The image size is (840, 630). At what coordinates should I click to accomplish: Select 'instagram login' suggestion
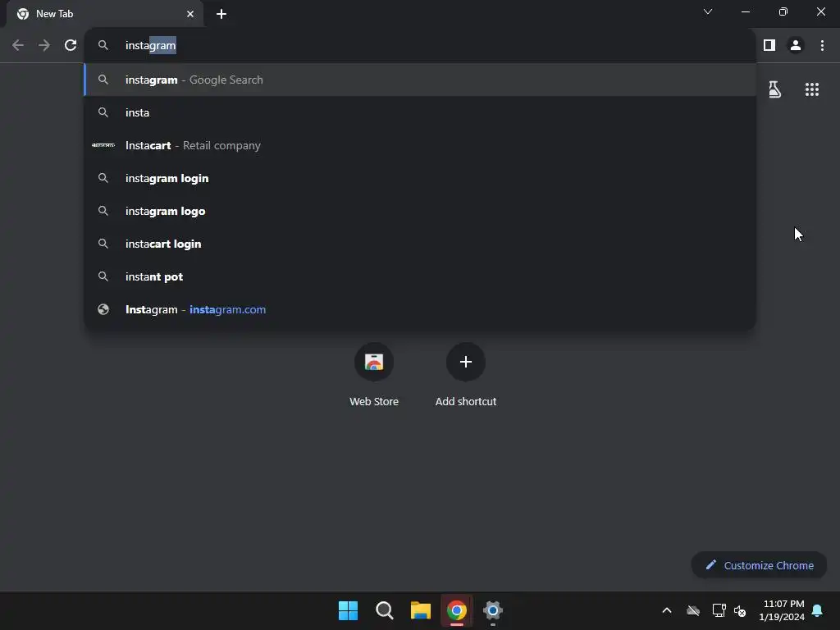[421, 178]
